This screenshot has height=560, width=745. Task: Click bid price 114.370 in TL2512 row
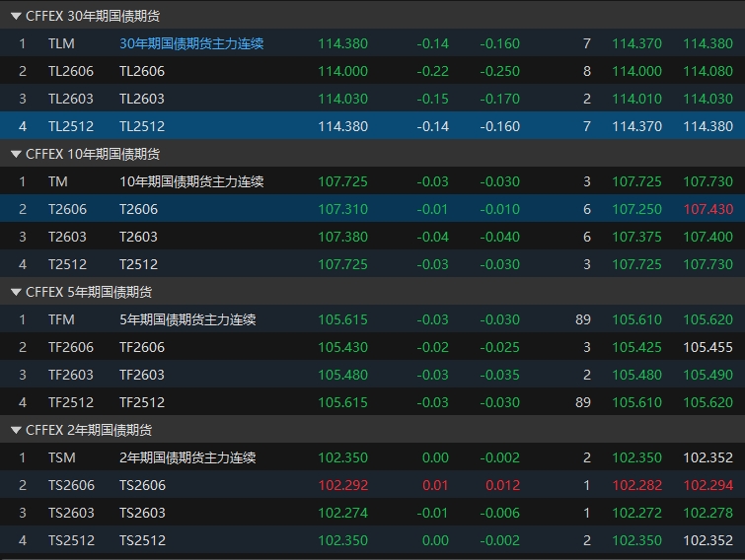[636, 126]
